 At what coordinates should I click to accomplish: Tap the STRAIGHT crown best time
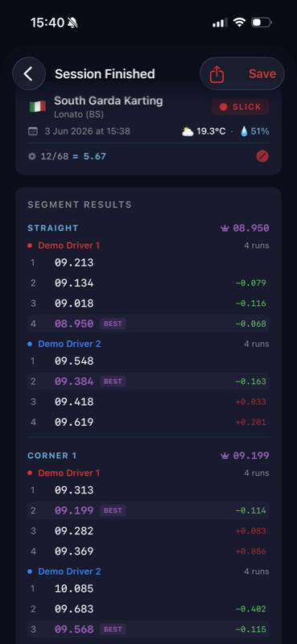coord(245,228)
